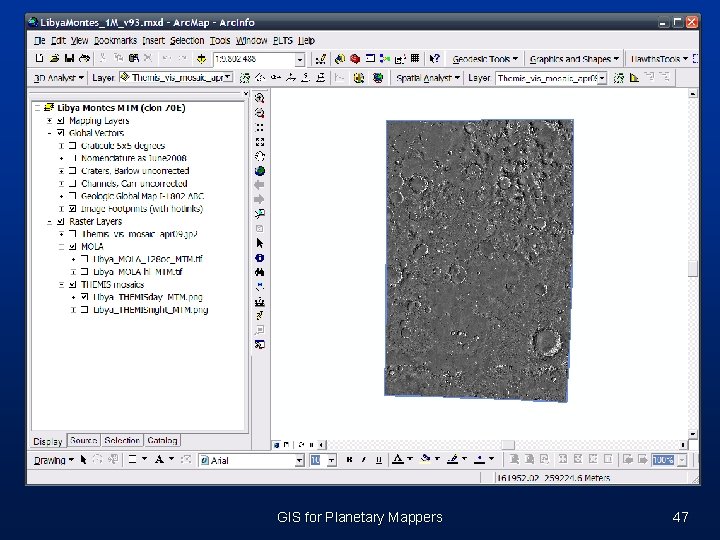The height and width of the screenshot is (540, 720).
Task: Open the Find binoculars tool
Action: (x=259, y=272)
